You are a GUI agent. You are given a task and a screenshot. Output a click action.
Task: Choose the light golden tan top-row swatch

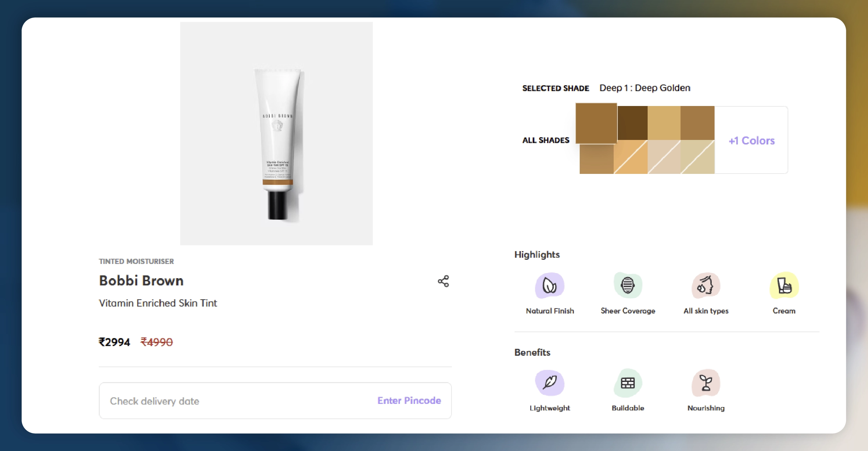(x=664, y=123)
